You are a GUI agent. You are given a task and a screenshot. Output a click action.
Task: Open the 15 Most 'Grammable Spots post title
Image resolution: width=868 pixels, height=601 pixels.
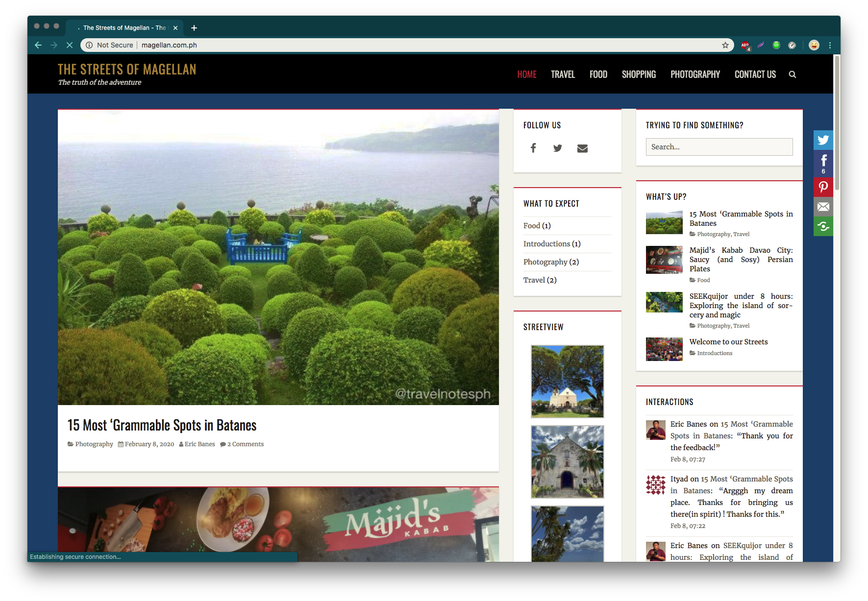(x=162, y=425)
